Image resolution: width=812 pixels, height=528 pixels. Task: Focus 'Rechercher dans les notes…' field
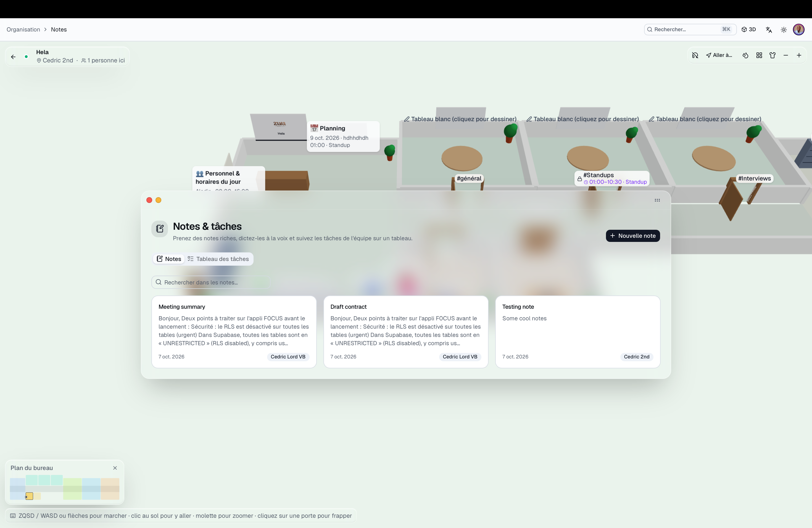click(x=211, y=282)
